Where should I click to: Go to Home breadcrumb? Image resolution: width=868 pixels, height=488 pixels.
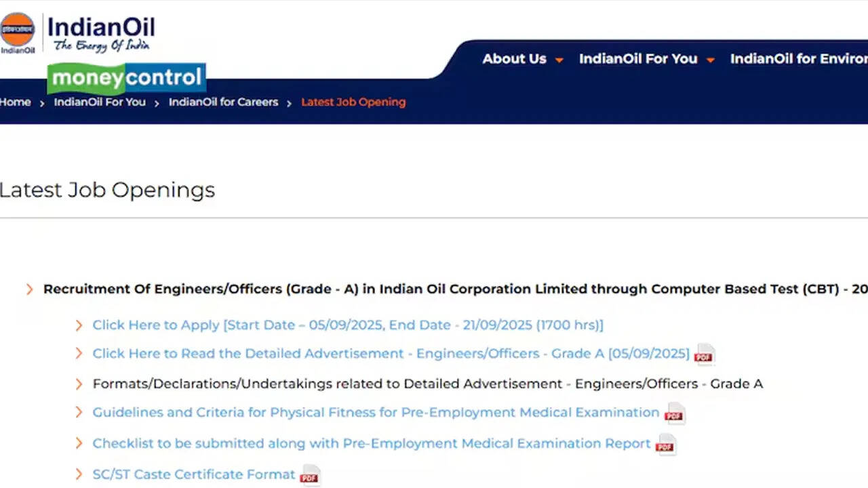(x=15, y=102)
